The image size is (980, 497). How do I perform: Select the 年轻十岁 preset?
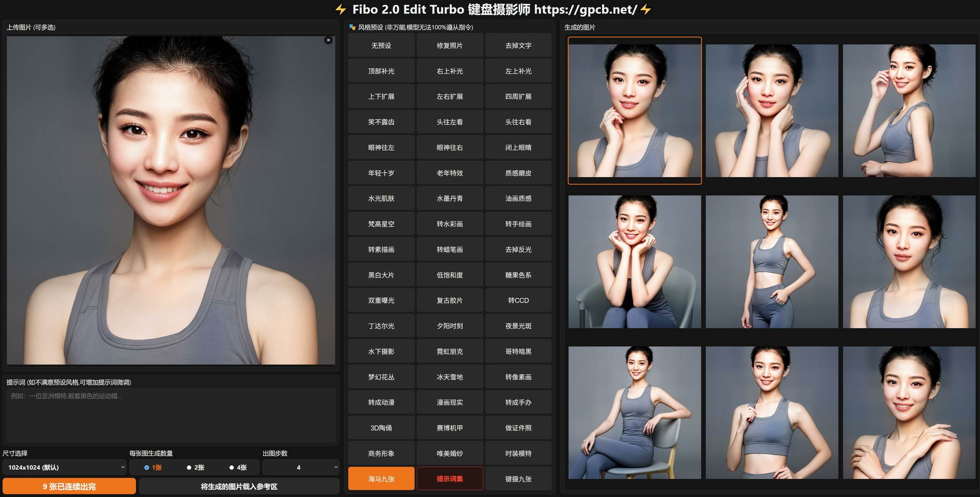pyautogui.click(x=381, y=173)
